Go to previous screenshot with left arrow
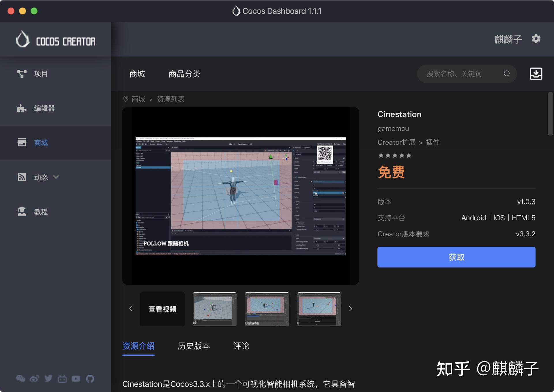The width and height of the screenshot is (554, 392). (x=131, y=309)
